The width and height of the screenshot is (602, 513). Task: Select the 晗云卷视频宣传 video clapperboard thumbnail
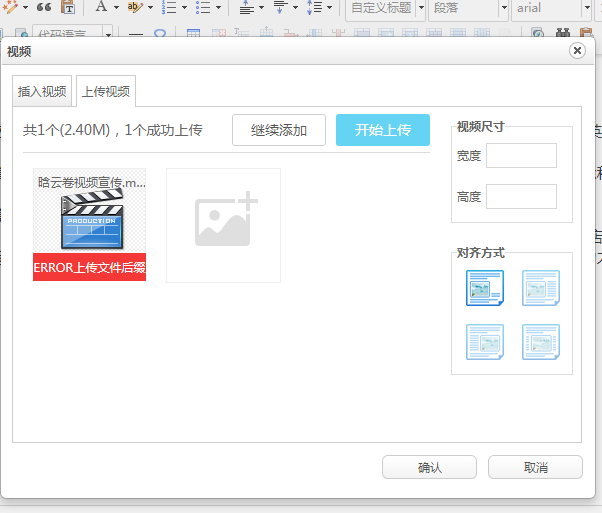pyautogui.click(x=92, y=220)
